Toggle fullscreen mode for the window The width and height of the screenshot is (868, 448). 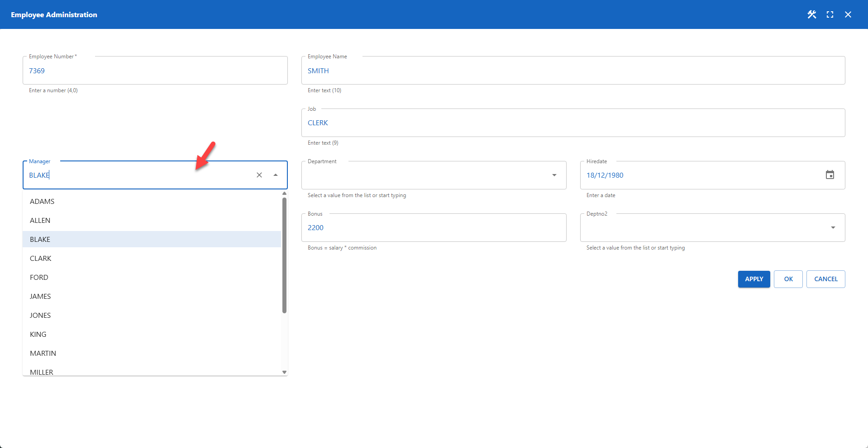pos(830,14)
